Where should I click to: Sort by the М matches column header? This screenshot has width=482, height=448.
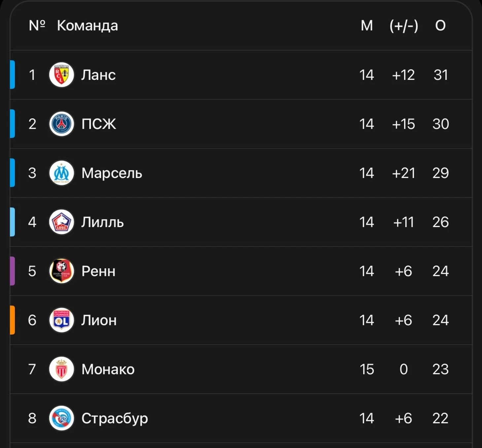pos(366,25)
